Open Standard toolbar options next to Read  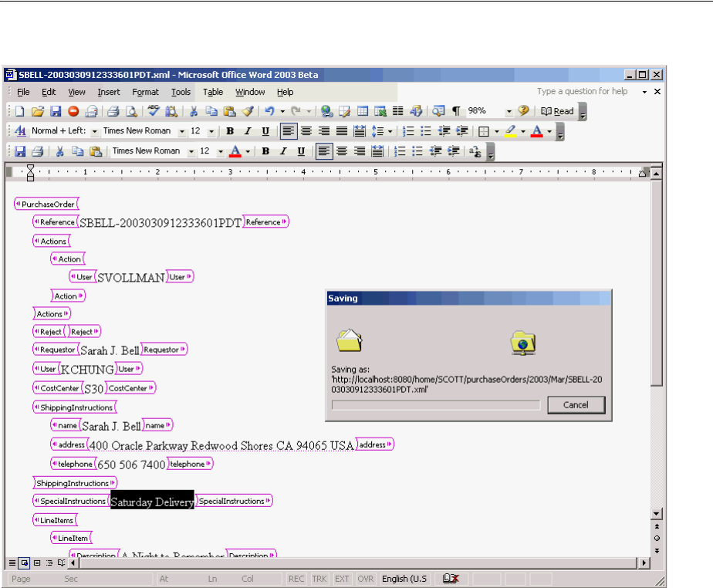[x=583, y=112]
